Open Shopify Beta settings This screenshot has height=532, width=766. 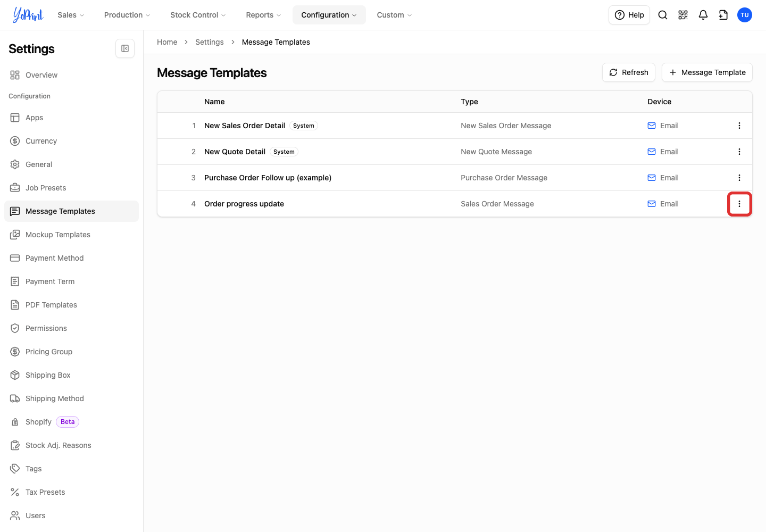point(71,422)
